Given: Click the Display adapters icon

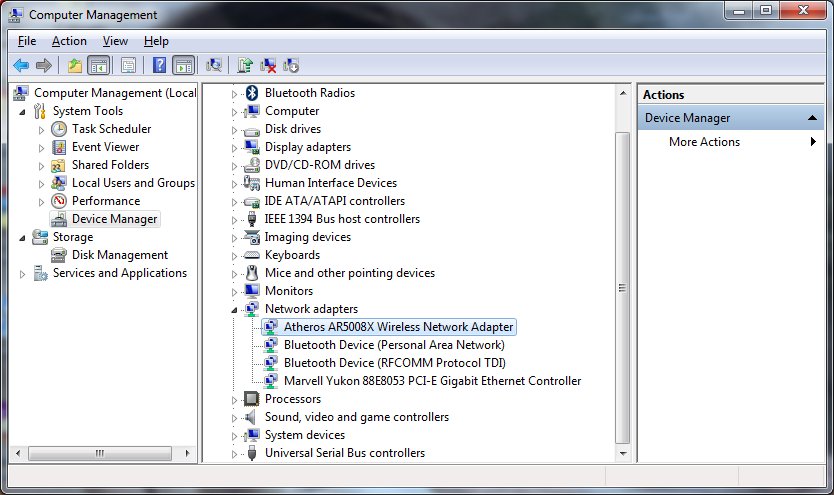Looking at the screenshot, I should click(252, 147).
